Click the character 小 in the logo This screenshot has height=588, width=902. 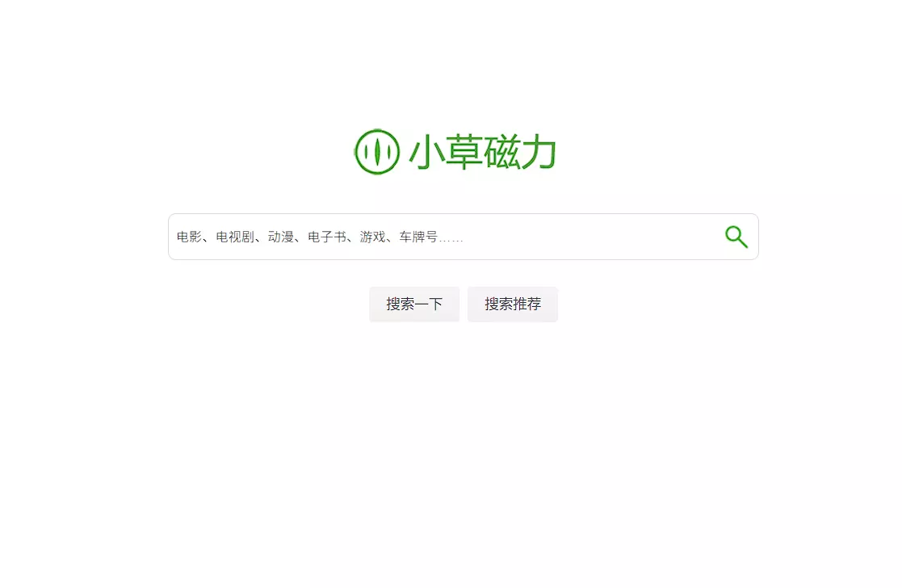pyautogui.click(x=427, y=152)
